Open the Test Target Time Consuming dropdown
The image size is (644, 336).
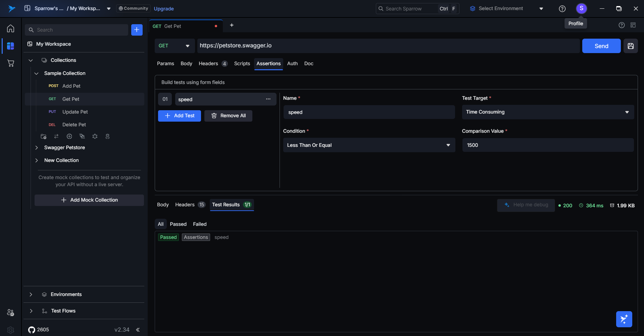click(548, 112)
